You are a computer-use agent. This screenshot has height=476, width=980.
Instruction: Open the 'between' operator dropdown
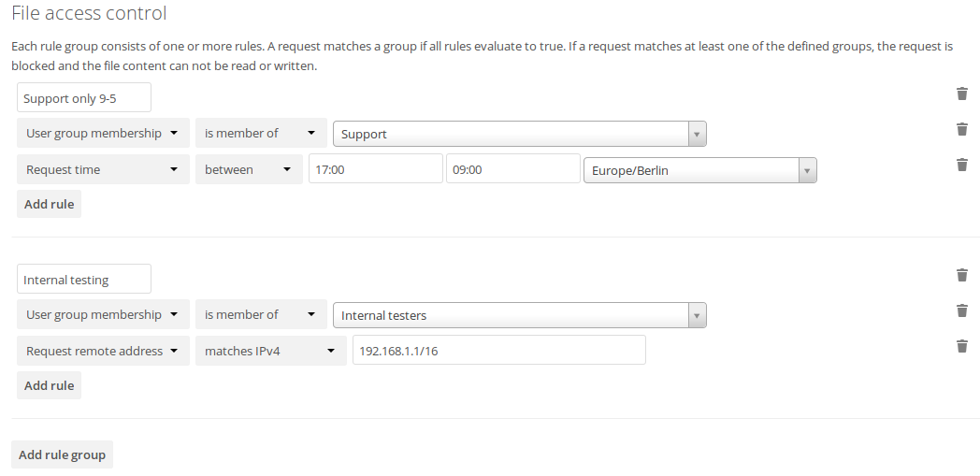click(248, 169)
